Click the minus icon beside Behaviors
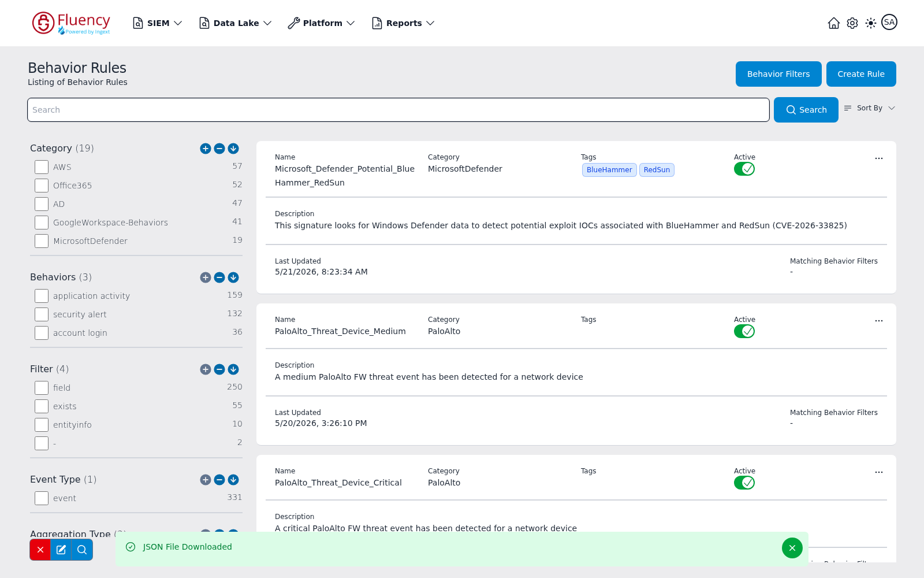 click(219, 277)
